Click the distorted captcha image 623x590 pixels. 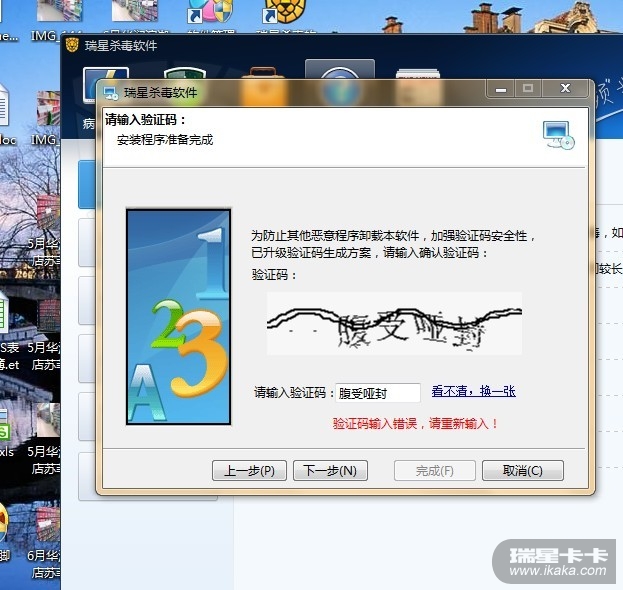(x=394, y=323)
